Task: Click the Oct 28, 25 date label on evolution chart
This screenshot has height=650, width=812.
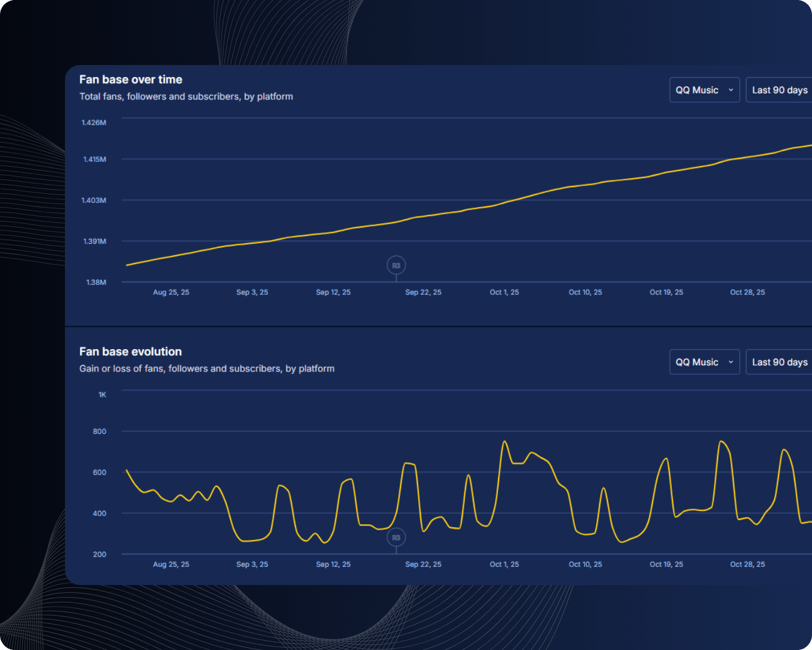Action: [x=747, y=564]
